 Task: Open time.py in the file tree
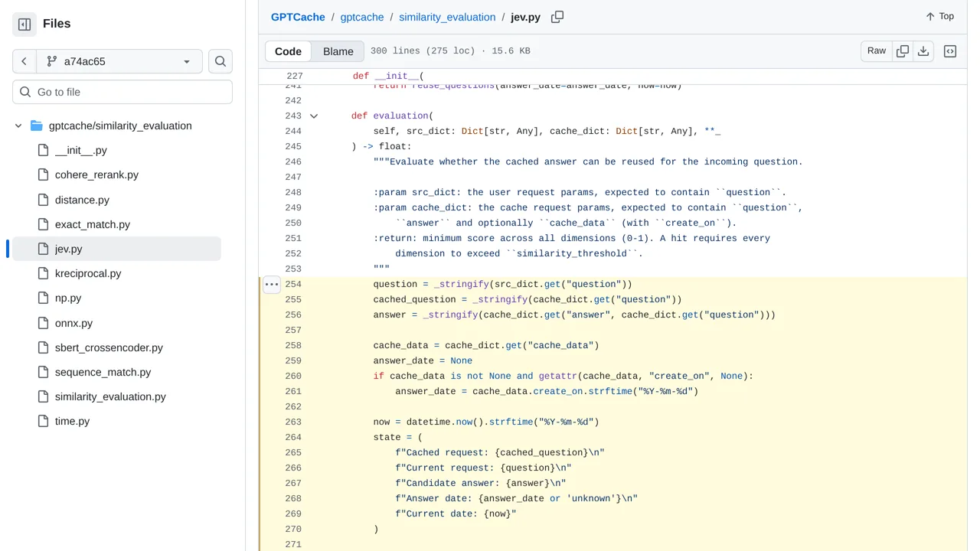[72, 421]
